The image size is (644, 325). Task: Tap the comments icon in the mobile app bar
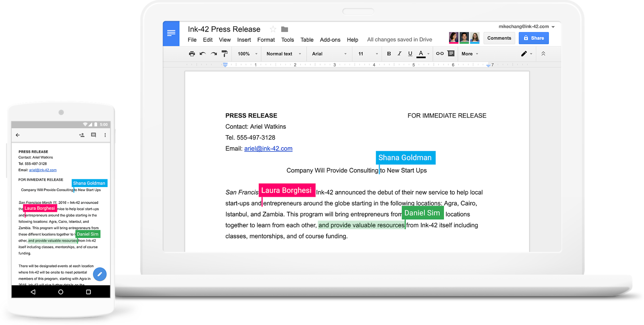click(x=94, y=135)
